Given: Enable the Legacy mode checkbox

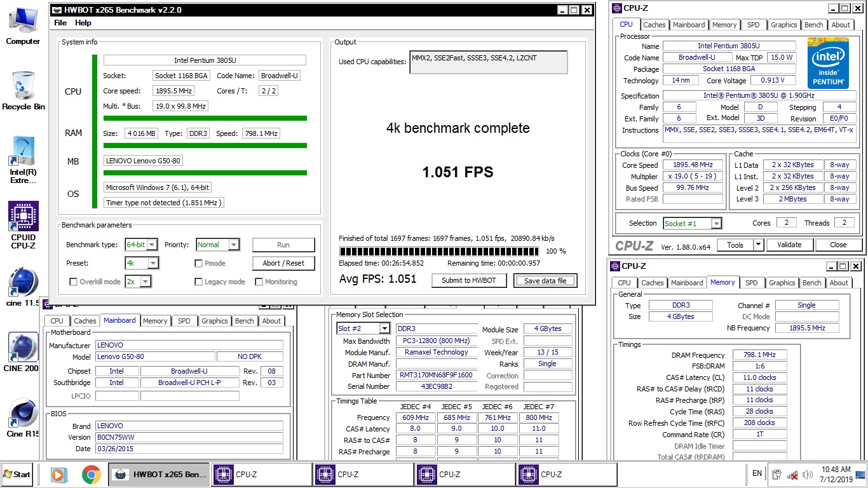Looking at the screenshot, I should tap(199, 281).
